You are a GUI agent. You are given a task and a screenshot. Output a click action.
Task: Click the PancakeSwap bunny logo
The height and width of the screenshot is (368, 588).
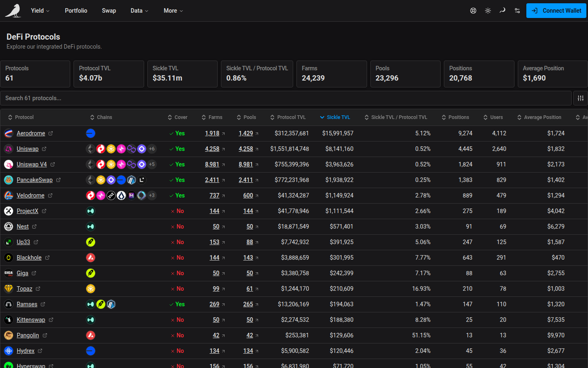click(9, 180)
